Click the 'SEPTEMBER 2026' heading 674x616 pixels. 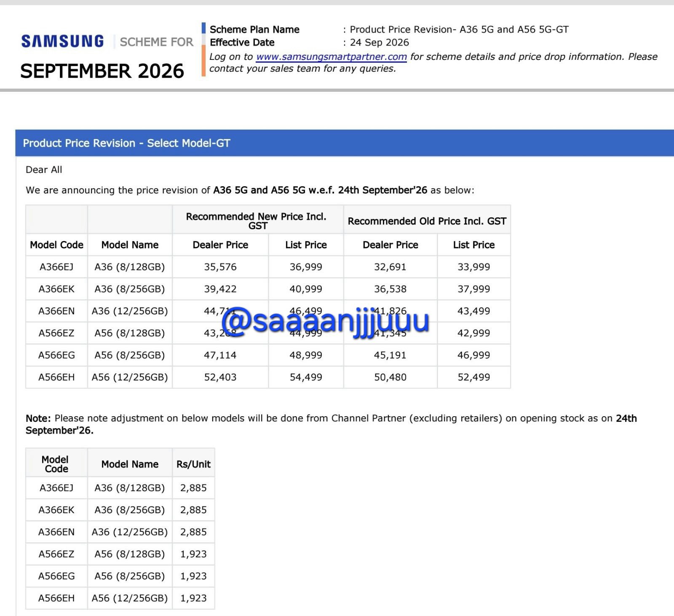[102, 71]
